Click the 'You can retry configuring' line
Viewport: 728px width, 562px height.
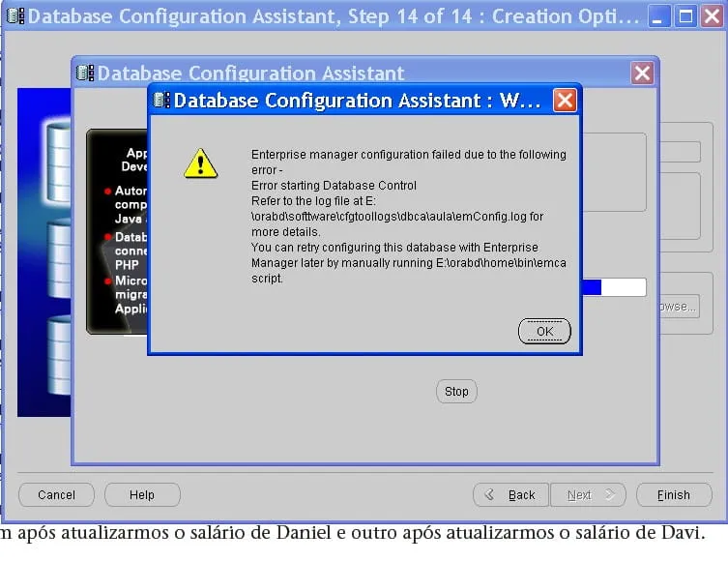pos(394,247)
